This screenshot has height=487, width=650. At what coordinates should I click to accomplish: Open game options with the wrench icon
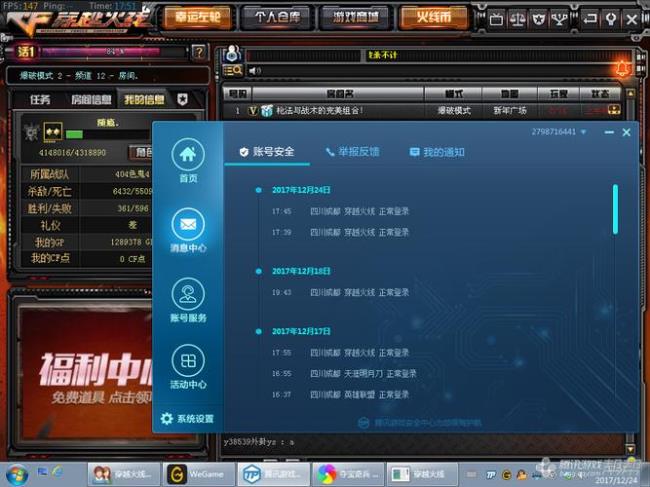pos(611,19)
